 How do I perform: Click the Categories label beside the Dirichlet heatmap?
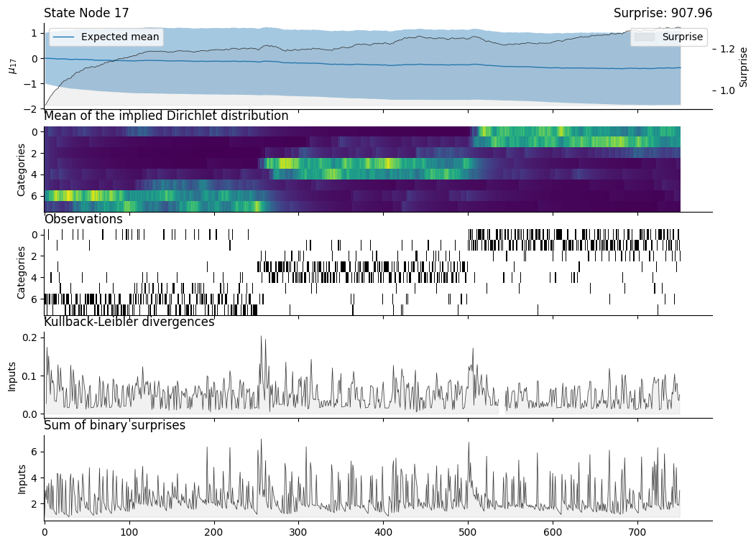tap(21, 169)
